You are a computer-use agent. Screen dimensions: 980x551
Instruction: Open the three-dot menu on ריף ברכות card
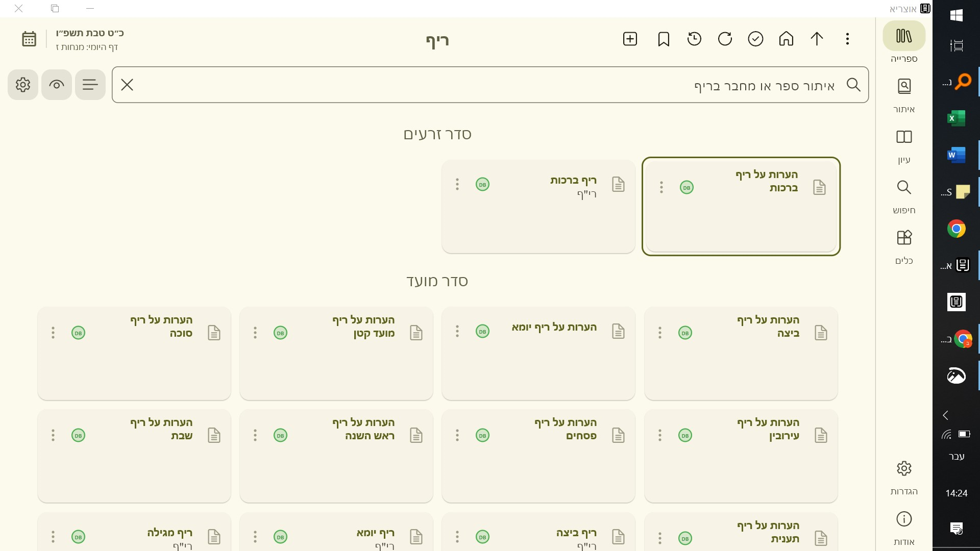457,184
